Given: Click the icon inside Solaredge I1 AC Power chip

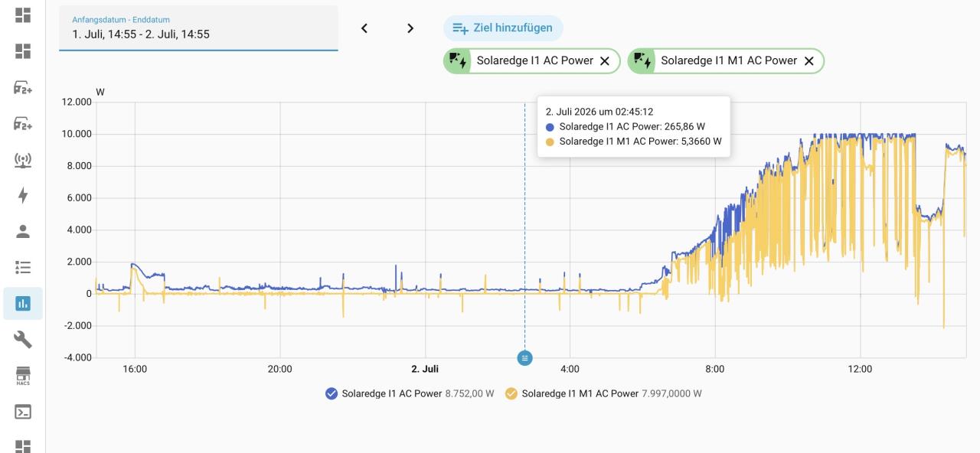Looking at the screenshot, I should (458, 60).
